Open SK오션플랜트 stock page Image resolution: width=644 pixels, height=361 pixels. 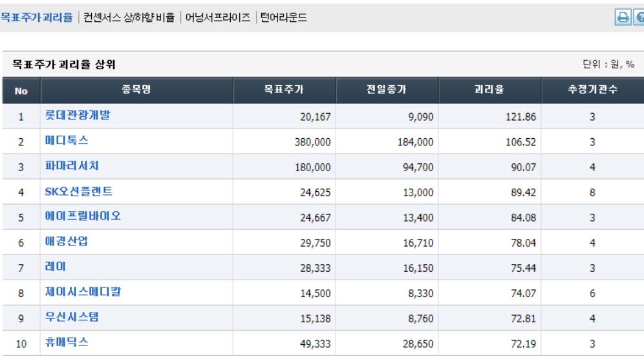pyautogui.click(x=78, y=191)
